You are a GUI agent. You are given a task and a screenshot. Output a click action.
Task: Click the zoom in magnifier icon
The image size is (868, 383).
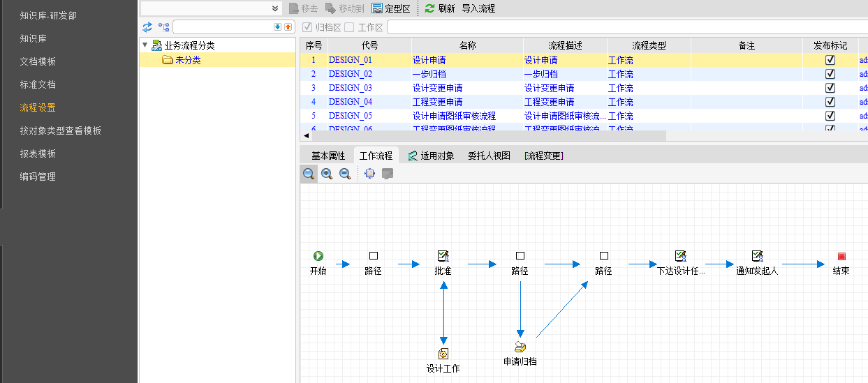pos(326,174)
